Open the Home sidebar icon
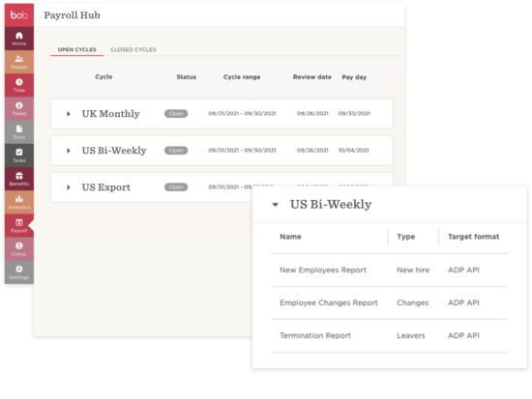This screenshot has width=532, height=399. (19, 39)
